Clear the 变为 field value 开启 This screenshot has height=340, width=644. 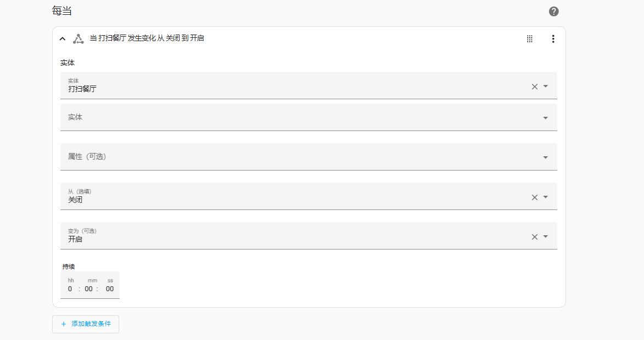534,237
